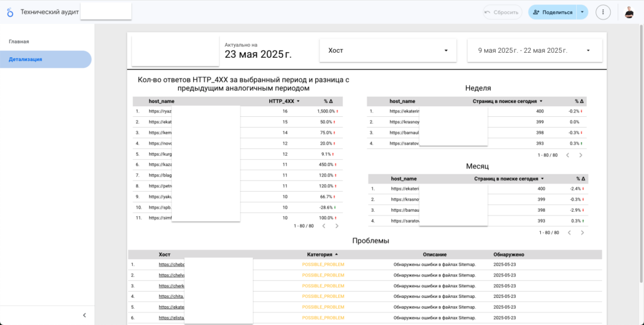Click Sitemap error description in row 6
The height and width of the screenshot is (325, 644).
coord(435,317)
